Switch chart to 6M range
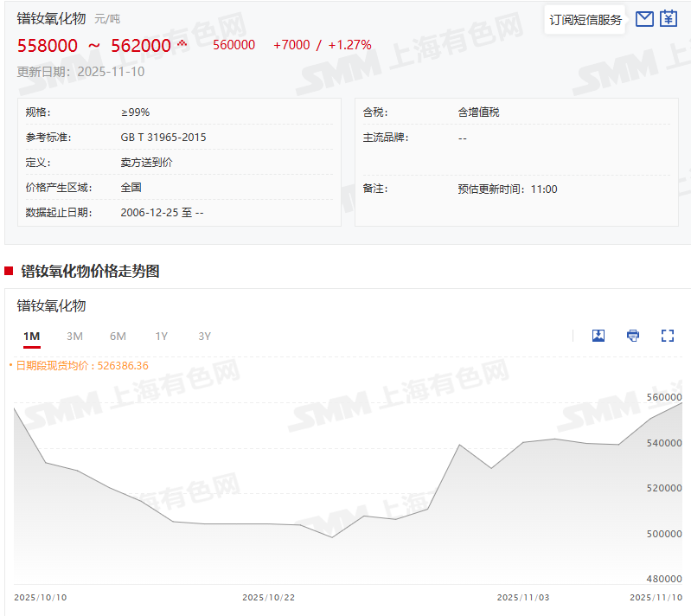 [x=118, y=337]
